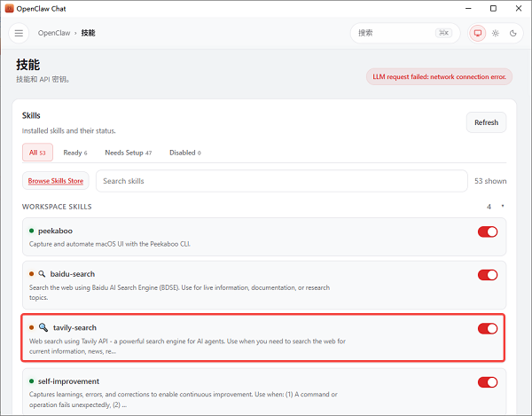Click the OpenClaw Chat app icon in title bar

(9, 9)
